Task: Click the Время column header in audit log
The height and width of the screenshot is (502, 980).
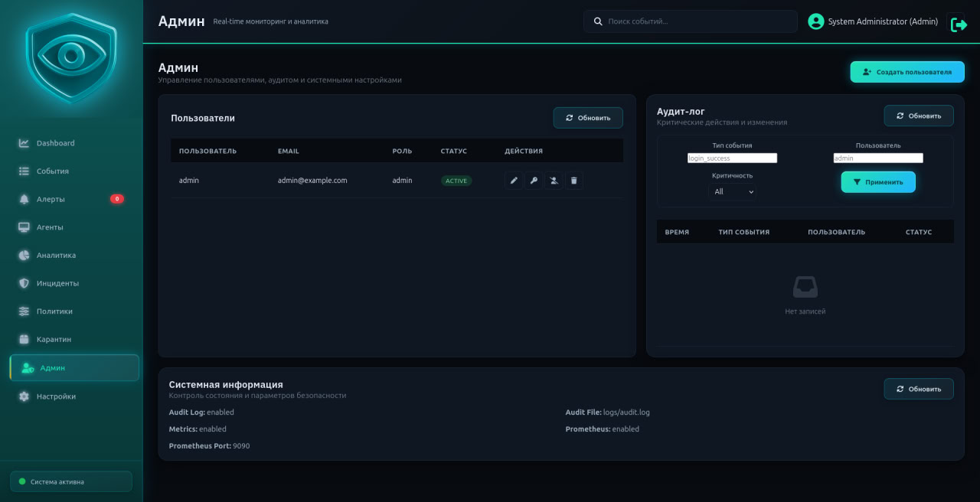Action: point(677,232)
